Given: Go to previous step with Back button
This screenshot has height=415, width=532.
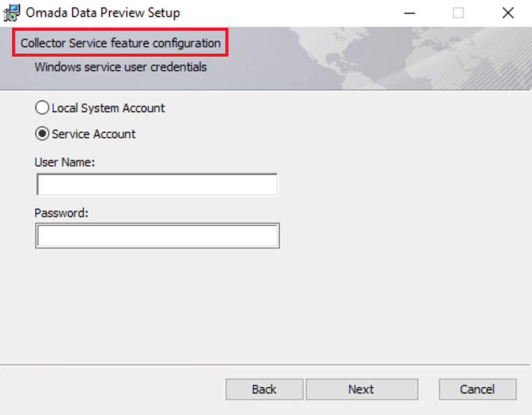Looking at the screenshot, I should [264, 389].
